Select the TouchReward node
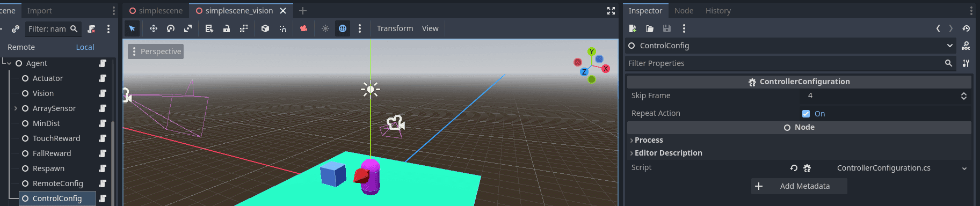The height and width of the screenshot is (206, 980). (x=56, y=138)
